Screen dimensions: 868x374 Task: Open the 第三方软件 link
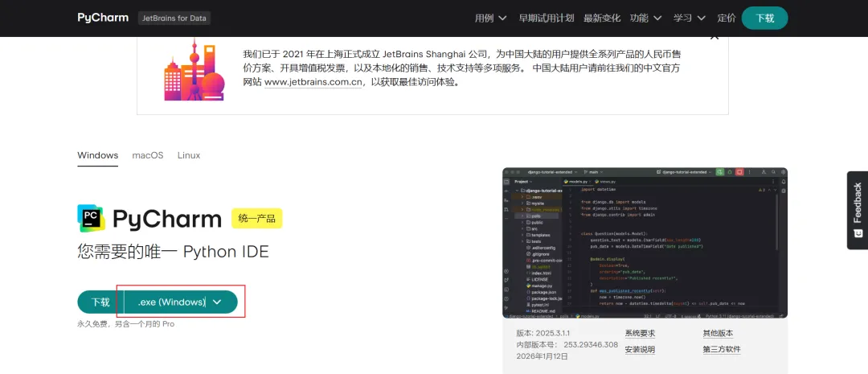722,350
